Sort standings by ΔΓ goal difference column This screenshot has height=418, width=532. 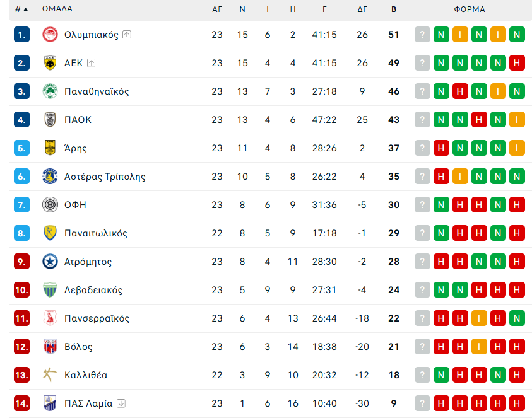coord(362,9)
